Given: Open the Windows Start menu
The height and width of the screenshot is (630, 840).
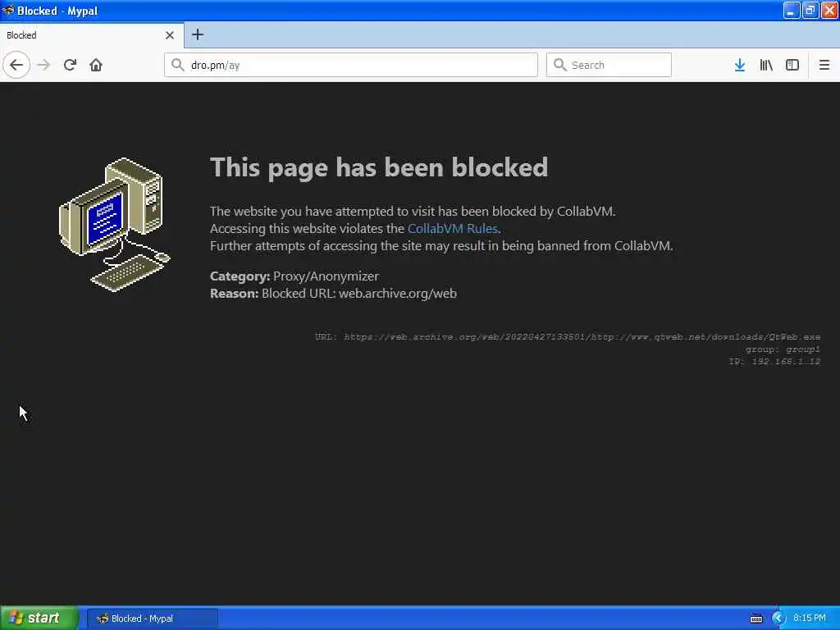Looking at the screenshot, I should tap(39, 619).
